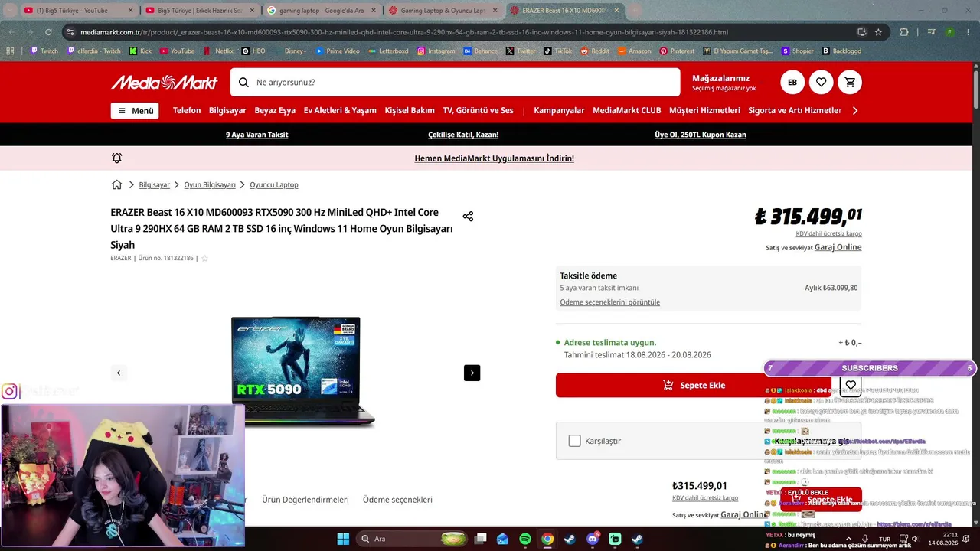Open the favorites heart icon in header

[x=821, y=82]
